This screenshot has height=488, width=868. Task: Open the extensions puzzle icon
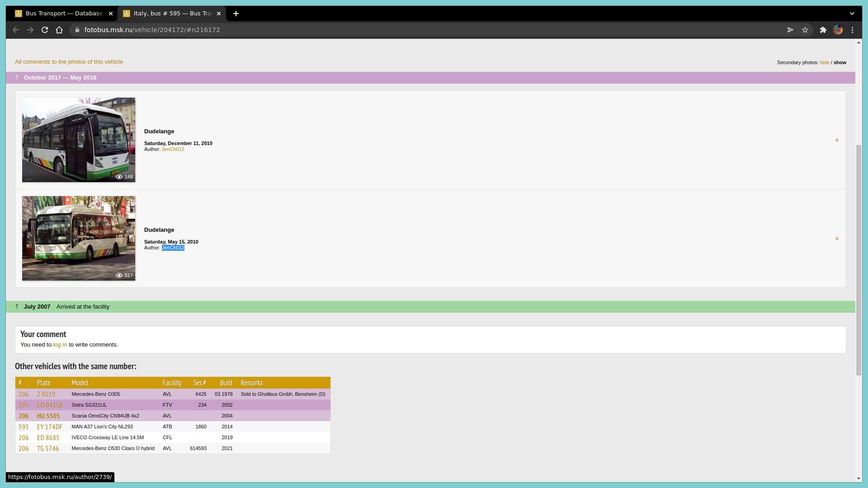click(x=823, y=30)
